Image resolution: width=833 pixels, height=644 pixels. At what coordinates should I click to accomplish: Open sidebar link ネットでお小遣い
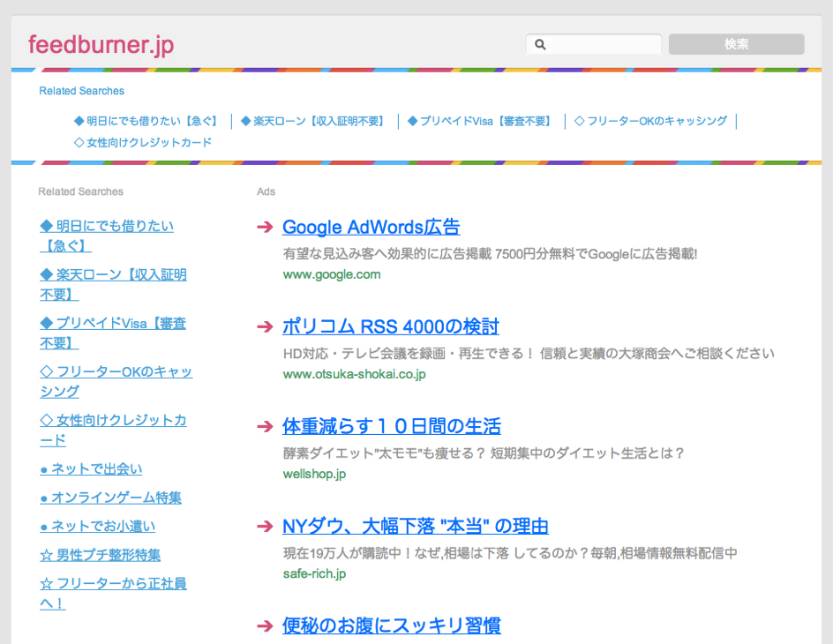[x=98, y=527]
